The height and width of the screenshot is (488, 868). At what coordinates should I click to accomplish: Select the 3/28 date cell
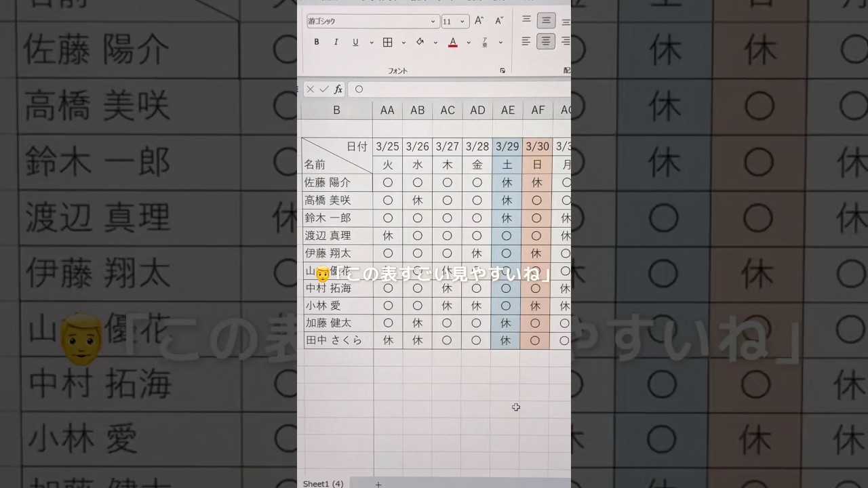(x=477, y=147)
